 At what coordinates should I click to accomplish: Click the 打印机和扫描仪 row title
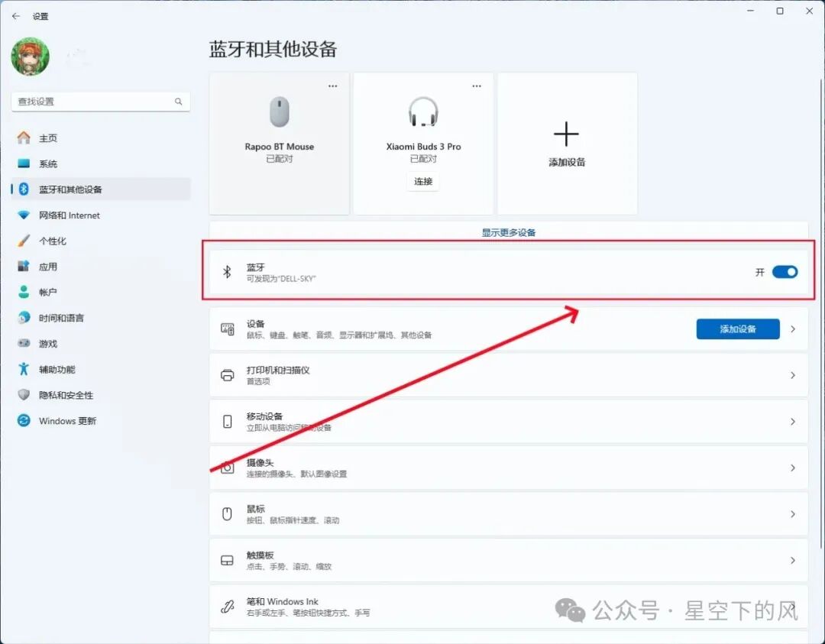point(278,370)
